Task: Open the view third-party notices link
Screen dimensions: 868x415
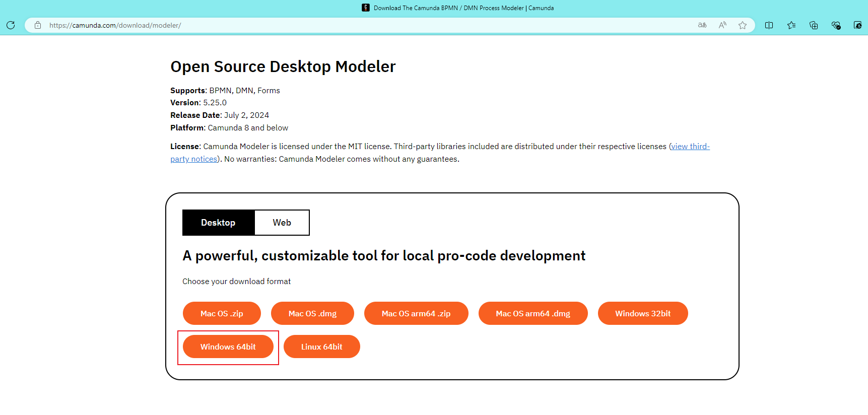Action: (690, 147)
